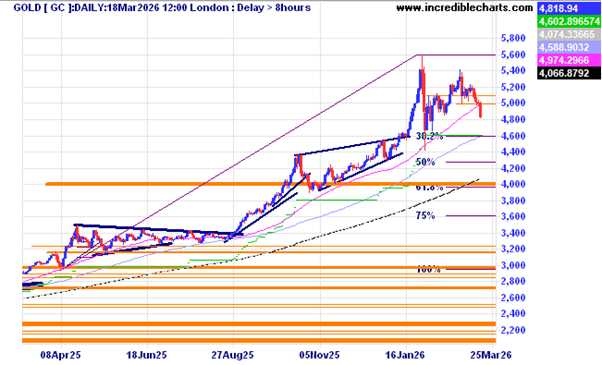Viewport: 602px width, 365px height.
Task: Select the lavender 4,588.9032 value box
Action: point(569,47)
